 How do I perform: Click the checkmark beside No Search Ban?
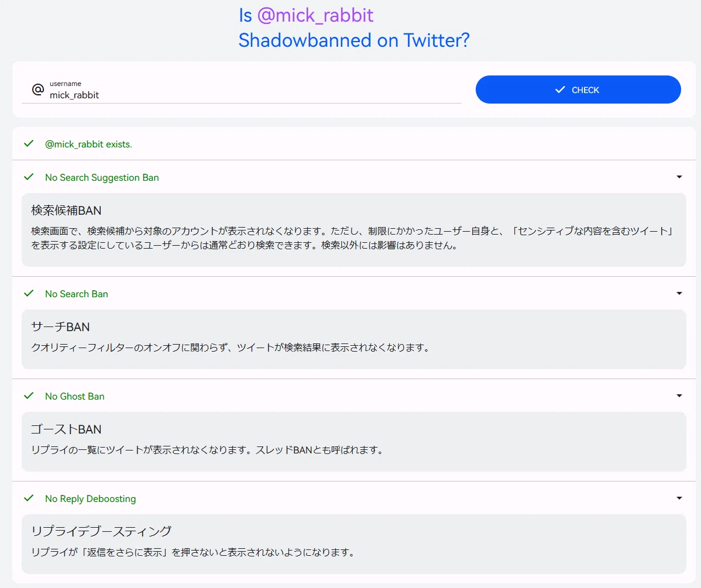[29, 293]
